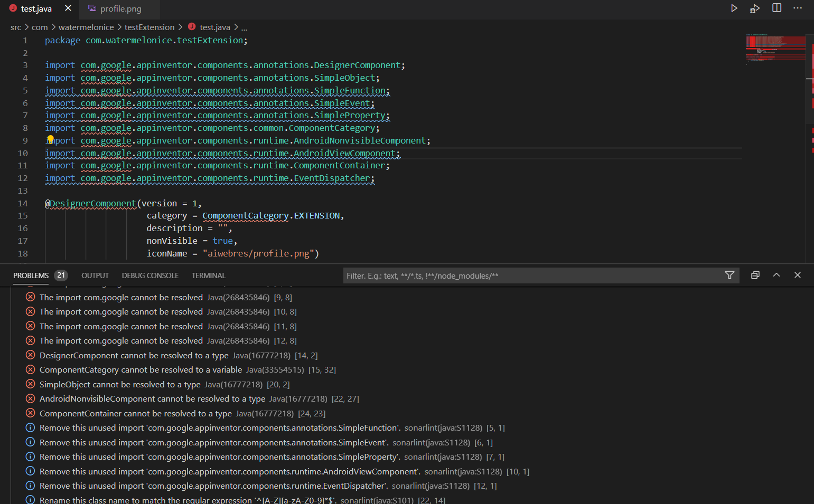Open the testExtension breadcrumb folder
Screen dimensions: 814x504
(x=149, y=27)
